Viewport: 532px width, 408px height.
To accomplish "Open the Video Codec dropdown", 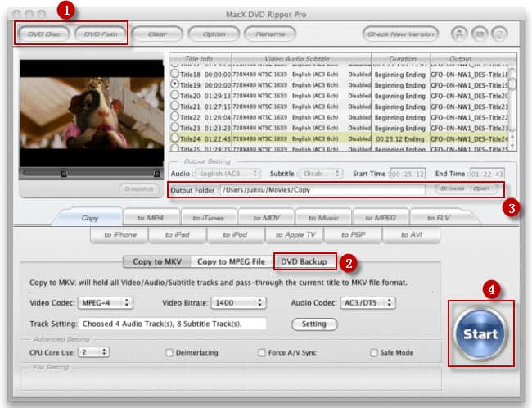I will (106, 302).
